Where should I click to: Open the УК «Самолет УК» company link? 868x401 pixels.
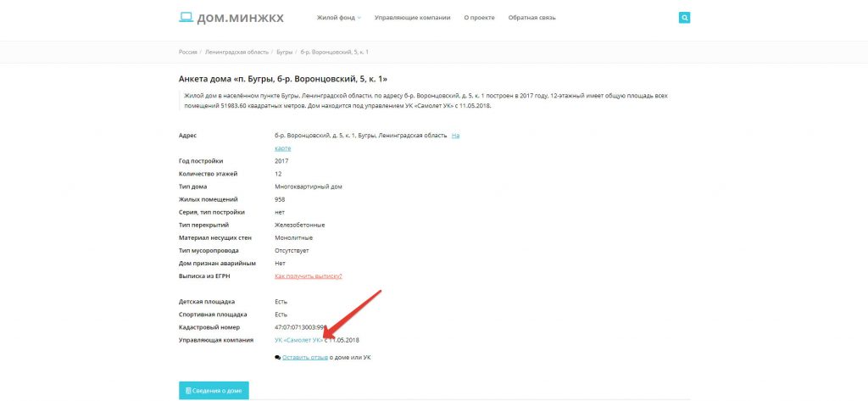click(x=298, y=340)
